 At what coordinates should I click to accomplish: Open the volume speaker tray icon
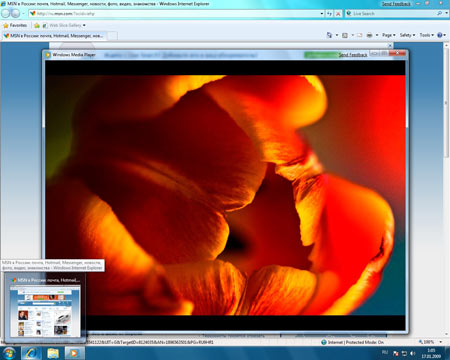point(413,354)
